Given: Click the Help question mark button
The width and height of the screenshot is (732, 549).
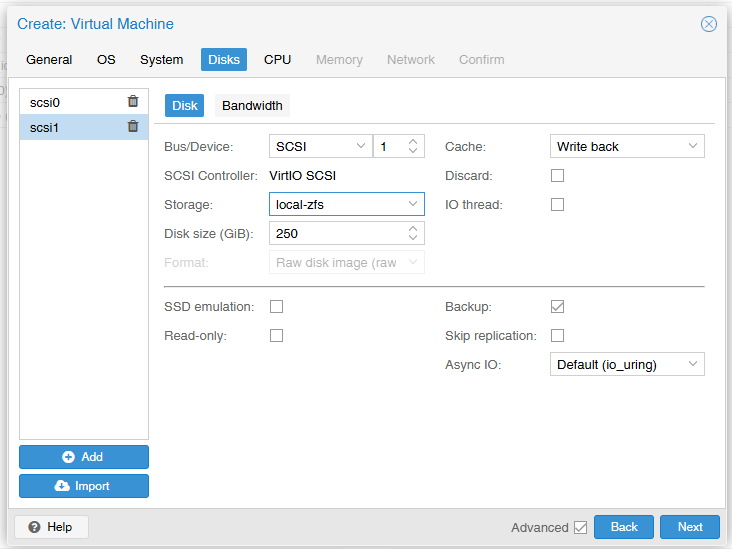Looking at the screenshot, I should pyautogui.click(x=51, y=527).
